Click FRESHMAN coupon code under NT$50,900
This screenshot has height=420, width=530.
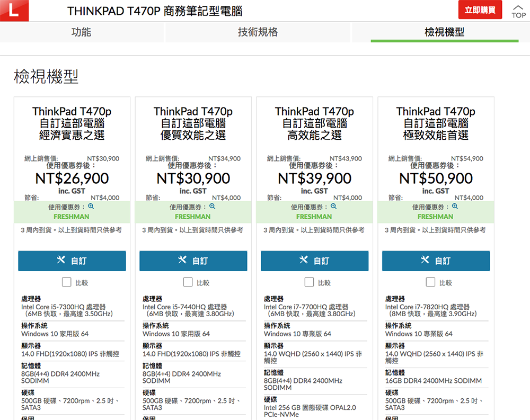435,217
